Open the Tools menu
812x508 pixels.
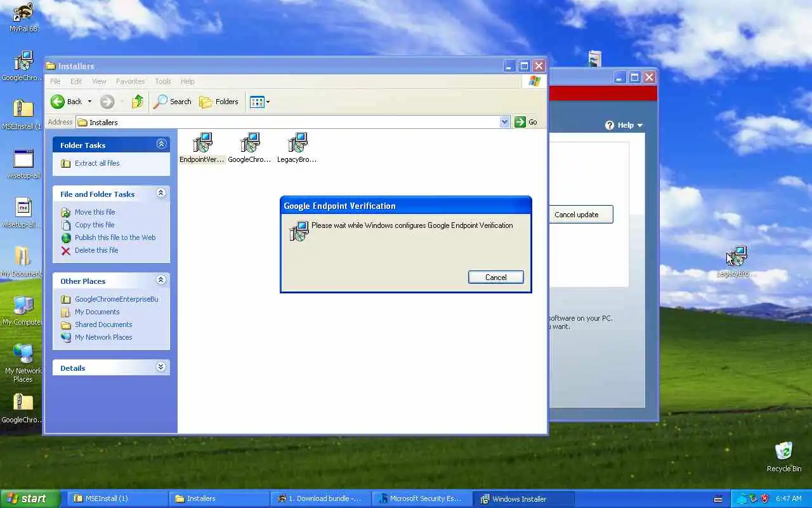pos(163,81)
